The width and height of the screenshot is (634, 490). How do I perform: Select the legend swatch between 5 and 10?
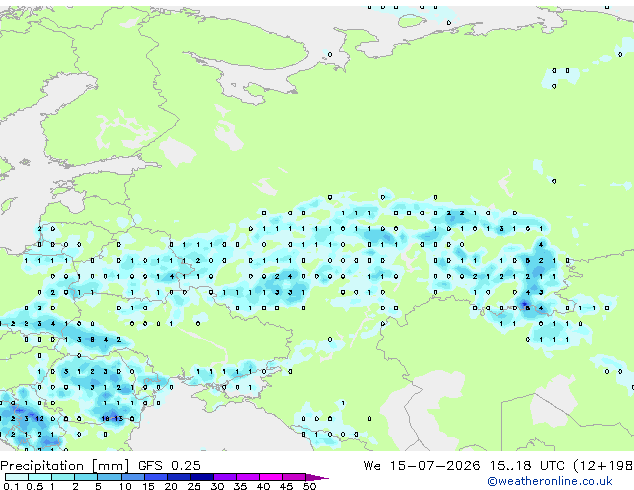pyautogui.click(x=109, y=477)
